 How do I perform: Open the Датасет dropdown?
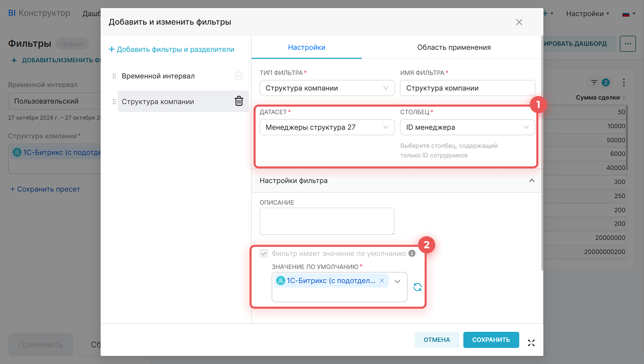click(327, 127)
